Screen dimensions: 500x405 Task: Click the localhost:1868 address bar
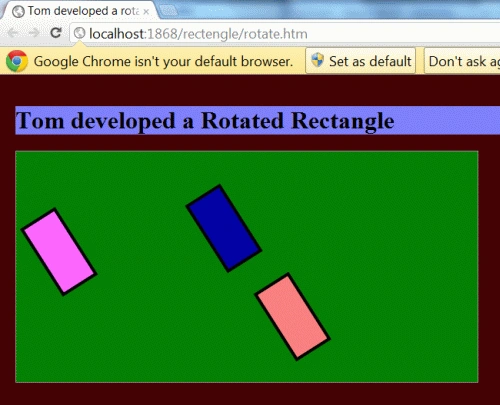click(x=285, y=34)
